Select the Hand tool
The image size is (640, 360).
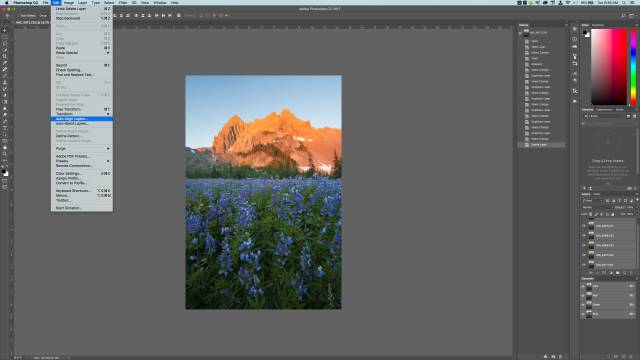4,148
